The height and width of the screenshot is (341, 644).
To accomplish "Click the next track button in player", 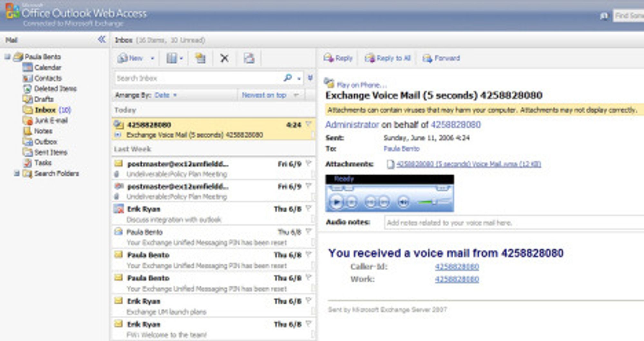I will tap(384, 202).
